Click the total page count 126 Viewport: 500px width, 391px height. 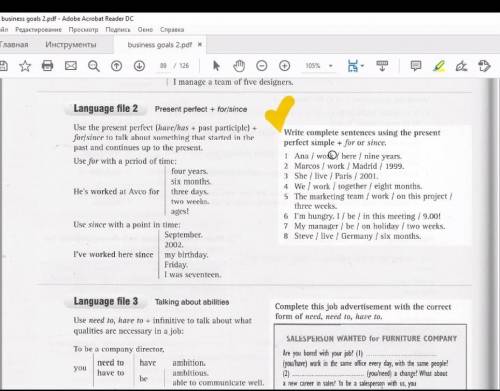point(184,66)
